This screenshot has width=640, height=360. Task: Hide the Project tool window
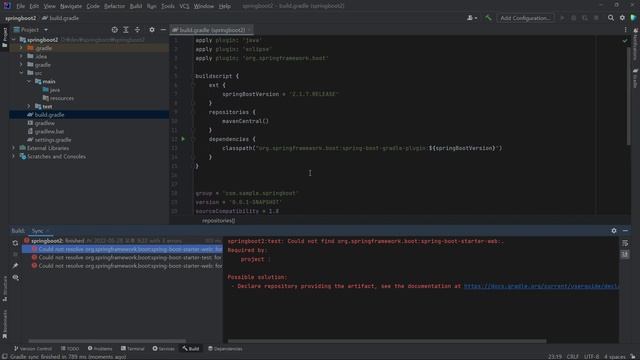pyautogui.click(x=163, y=30)
